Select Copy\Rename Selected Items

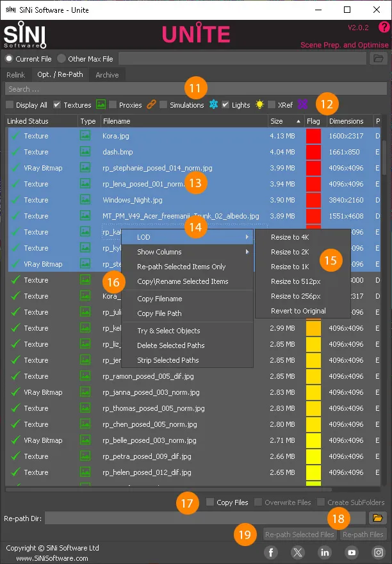[188, 281]
